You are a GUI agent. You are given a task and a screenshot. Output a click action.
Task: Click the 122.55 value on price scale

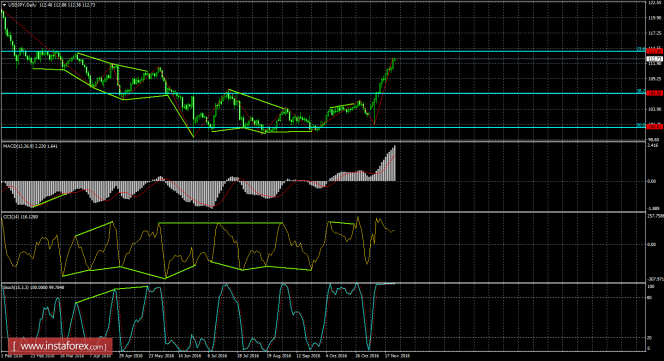[655, 3]
